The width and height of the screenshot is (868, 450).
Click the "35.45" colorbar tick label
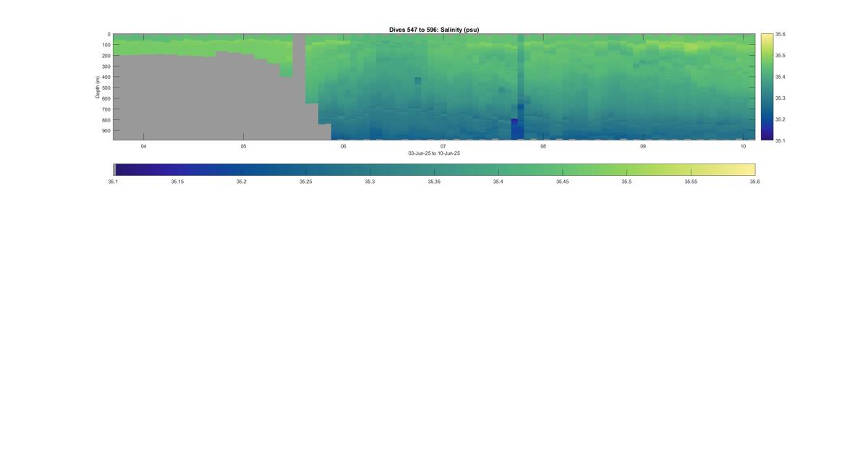pyautogui.click(x=562, y=182)
